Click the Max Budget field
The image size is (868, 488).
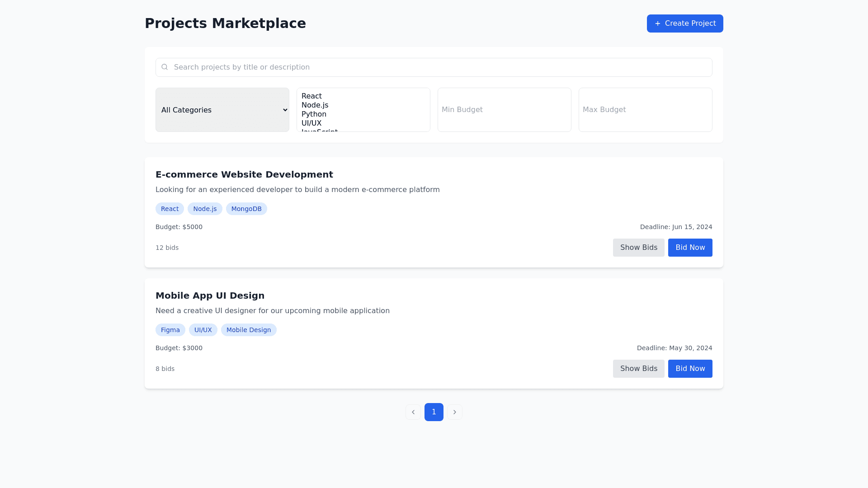(646, 110)
